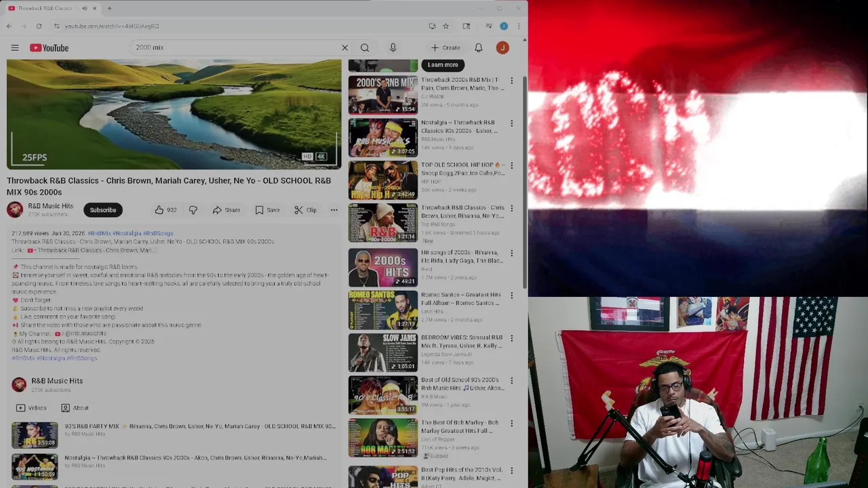This screenshot has height=488, width=868.
Task: Play Romeo Santos Greatest Hits thumbnail
Action: coord(383,310)
